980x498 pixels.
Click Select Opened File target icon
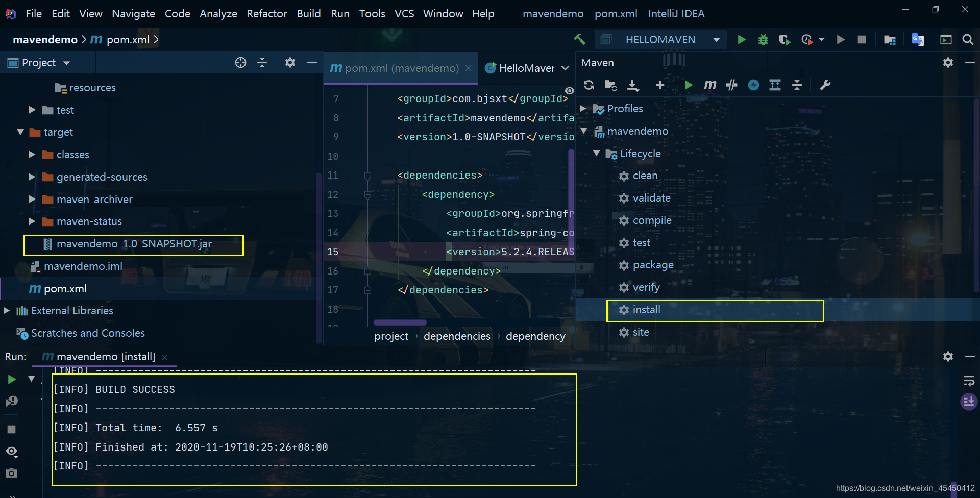pyautogui.click(x=240, y=63)
